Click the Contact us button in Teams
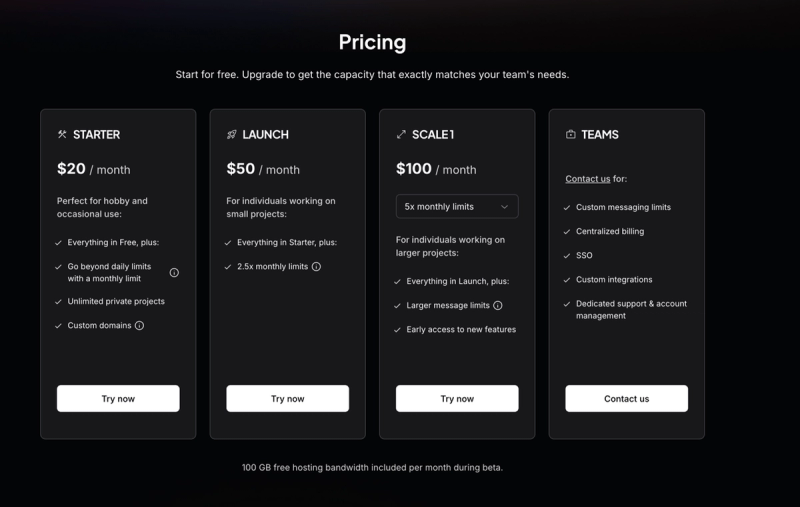Screen dimensions: 800x507 [x=627, y=398]
